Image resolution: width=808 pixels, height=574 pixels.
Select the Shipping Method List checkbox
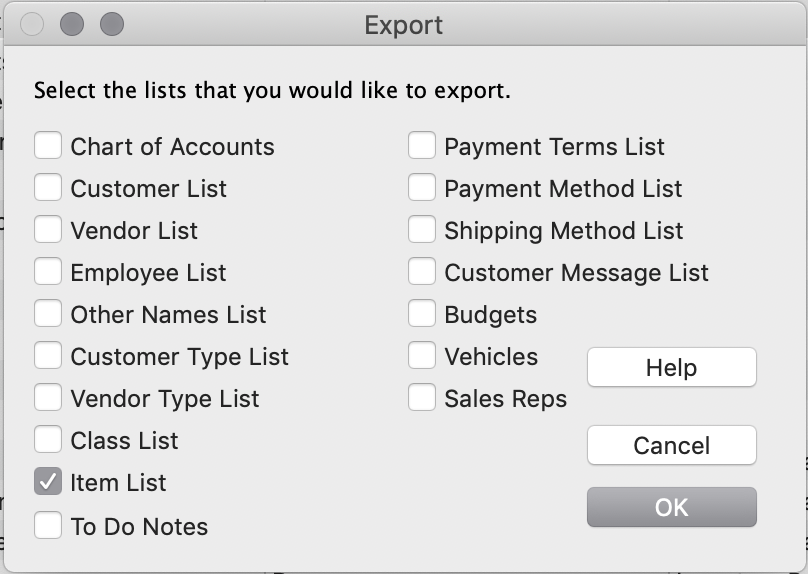(x=422, y=229)
